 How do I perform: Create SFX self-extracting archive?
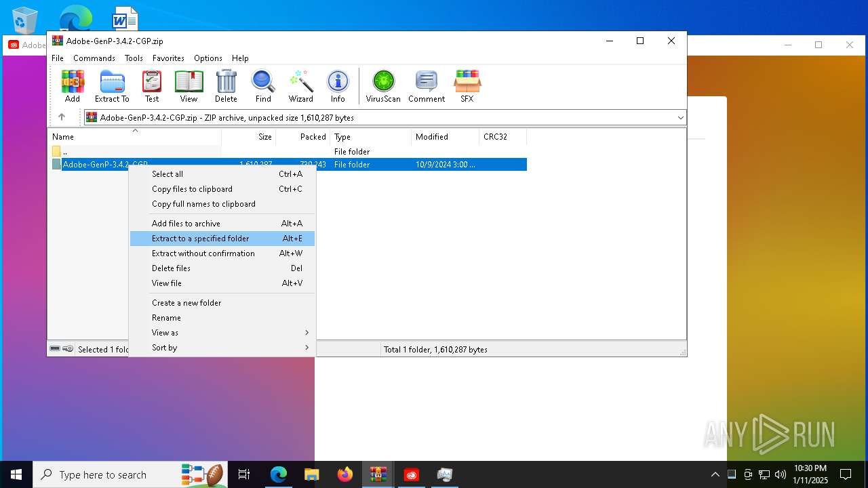(467, 86)
